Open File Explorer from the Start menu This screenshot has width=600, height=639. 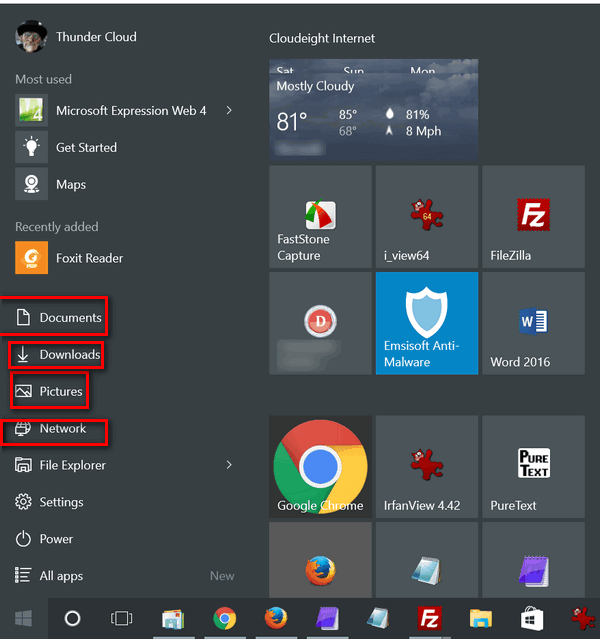click(60, 465)
